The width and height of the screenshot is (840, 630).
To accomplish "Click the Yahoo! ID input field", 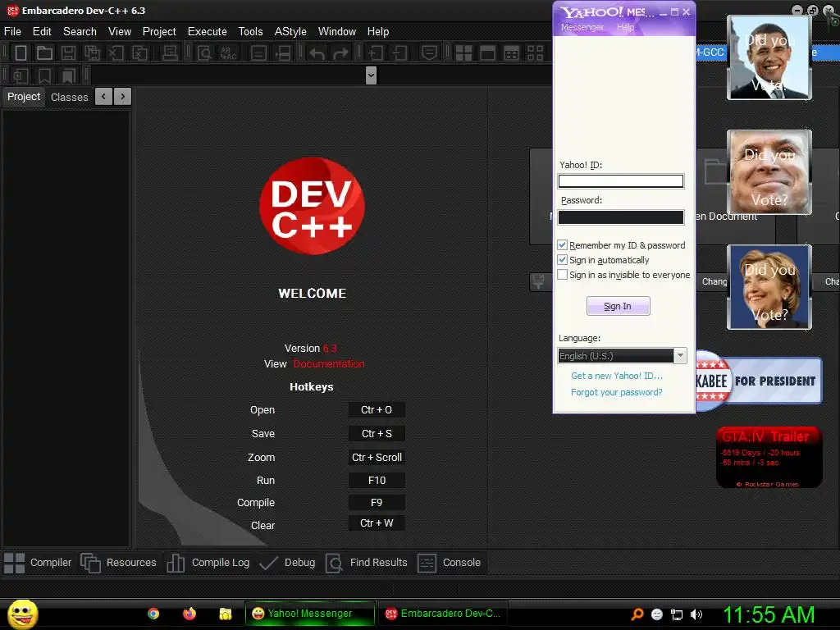I will [621, 181].
